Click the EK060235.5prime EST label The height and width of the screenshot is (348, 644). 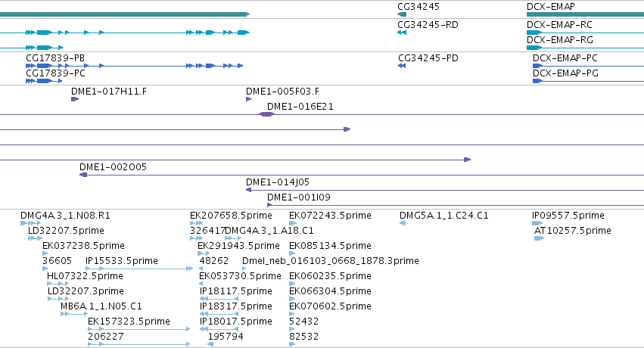tap(330, 276)
